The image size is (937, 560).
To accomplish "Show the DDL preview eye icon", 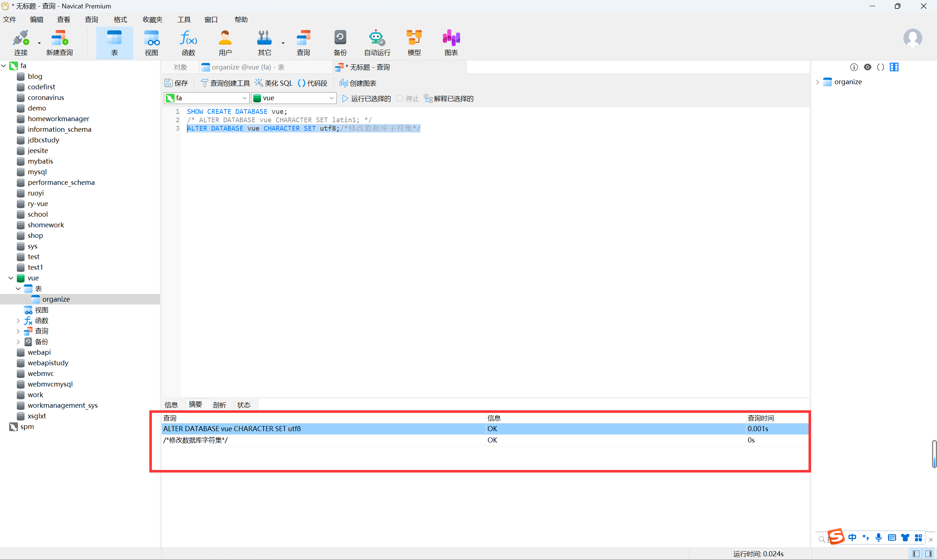I will pos(867,67).
